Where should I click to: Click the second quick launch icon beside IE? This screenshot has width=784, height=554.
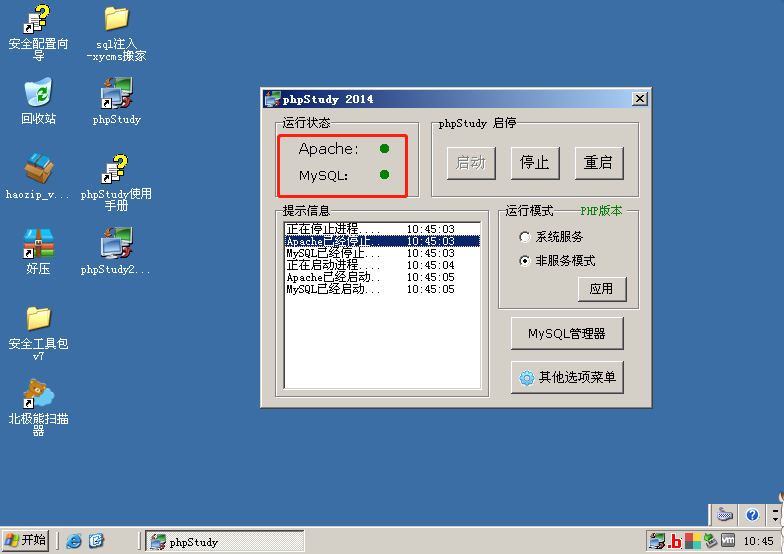(96, 540)
